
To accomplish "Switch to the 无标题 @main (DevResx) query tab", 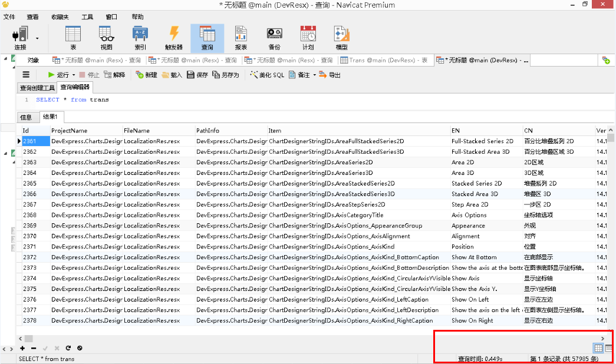I will 482,61.
